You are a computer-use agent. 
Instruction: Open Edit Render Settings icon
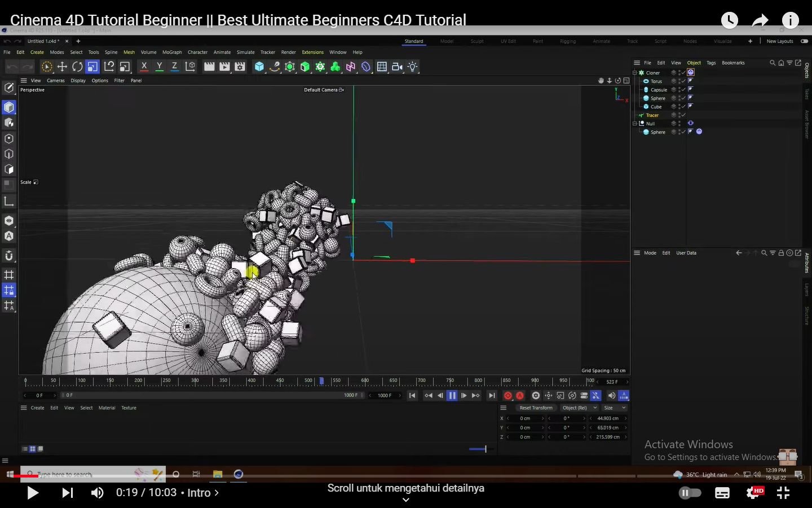click(240, 67)
